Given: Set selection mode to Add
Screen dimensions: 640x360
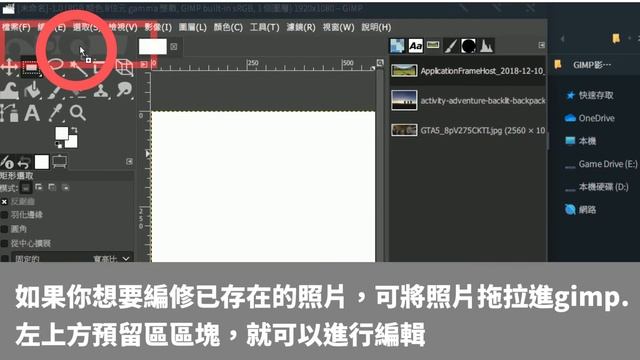Looking at the screenshot, I should pos(39,187).
